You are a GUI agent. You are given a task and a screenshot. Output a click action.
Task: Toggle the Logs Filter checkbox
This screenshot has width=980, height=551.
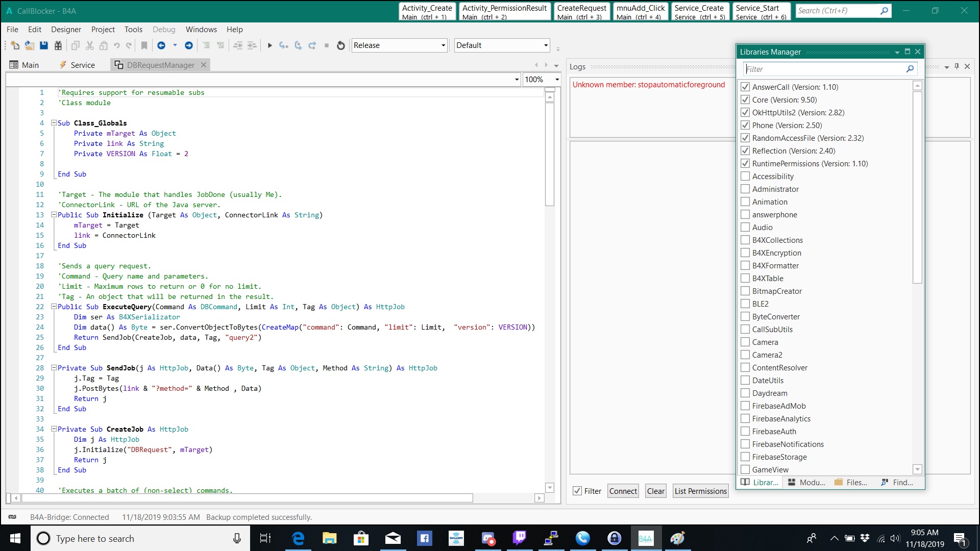pos(577,491)
